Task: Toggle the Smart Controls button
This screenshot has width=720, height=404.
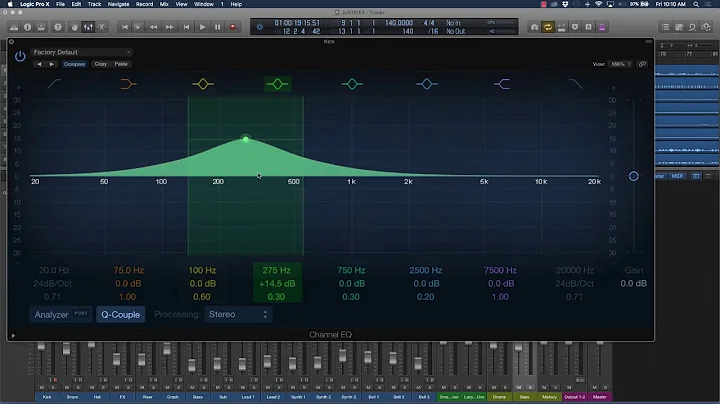Action: coord(74,27)
